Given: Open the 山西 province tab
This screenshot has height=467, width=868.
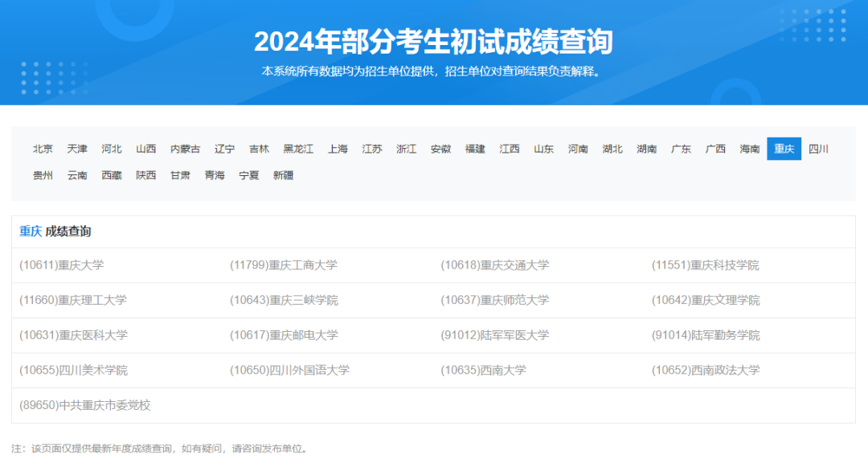Looking at the screenshot, I should pyautogui.click(x=146, y=149).
